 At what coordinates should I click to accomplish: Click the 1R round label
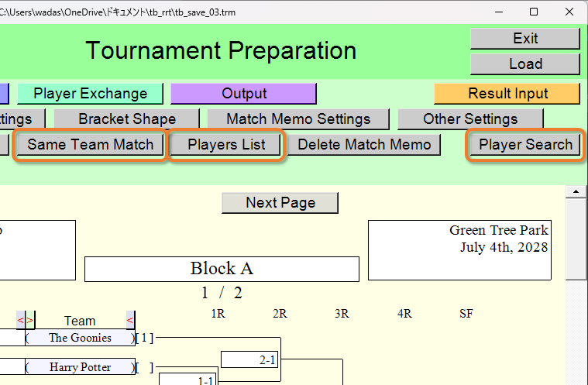point(218,314)
